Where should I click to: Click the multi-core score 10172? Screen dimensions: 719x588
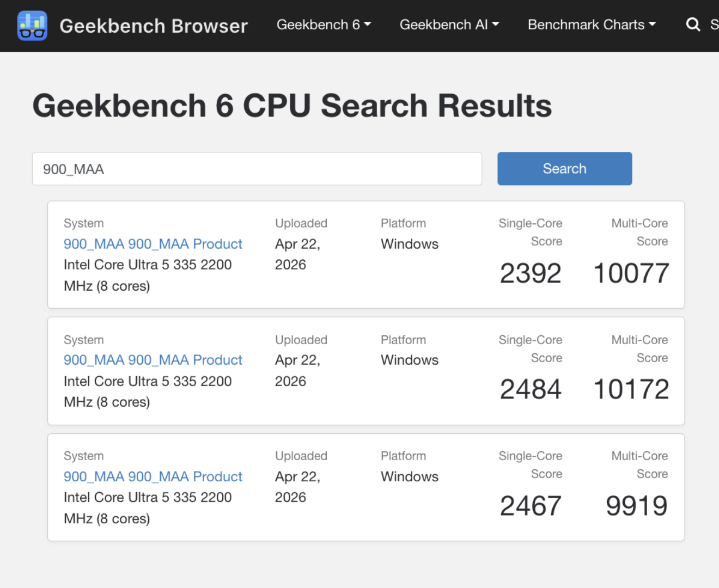click(x=631, y=389)
